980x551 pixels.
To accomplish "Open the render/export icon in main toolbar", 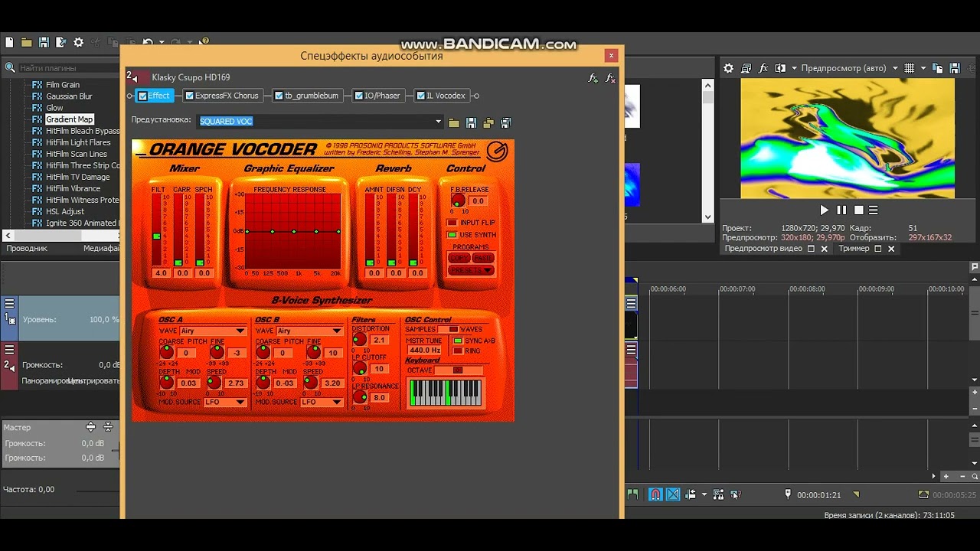I will coord(60,43).
